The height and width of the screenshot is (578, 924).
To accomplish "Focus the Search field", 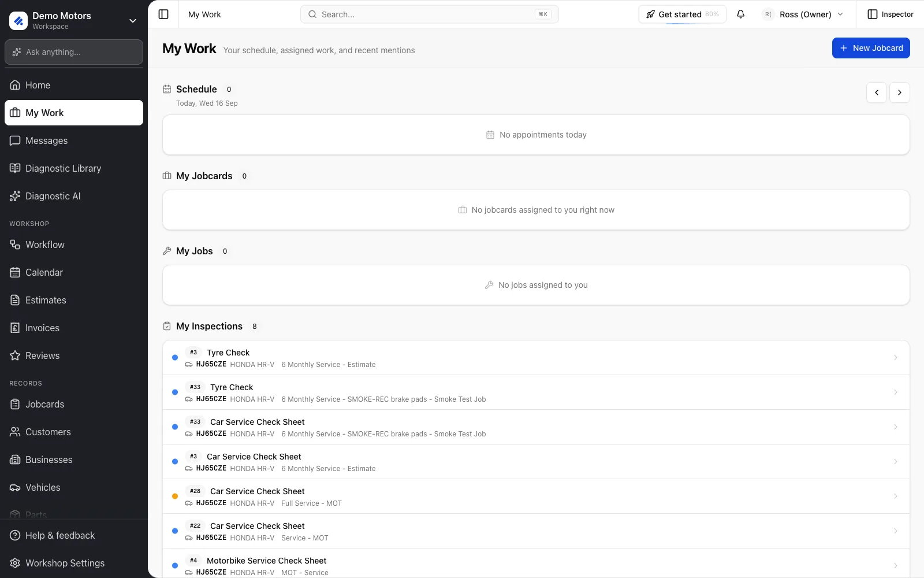I will [430, 14].
